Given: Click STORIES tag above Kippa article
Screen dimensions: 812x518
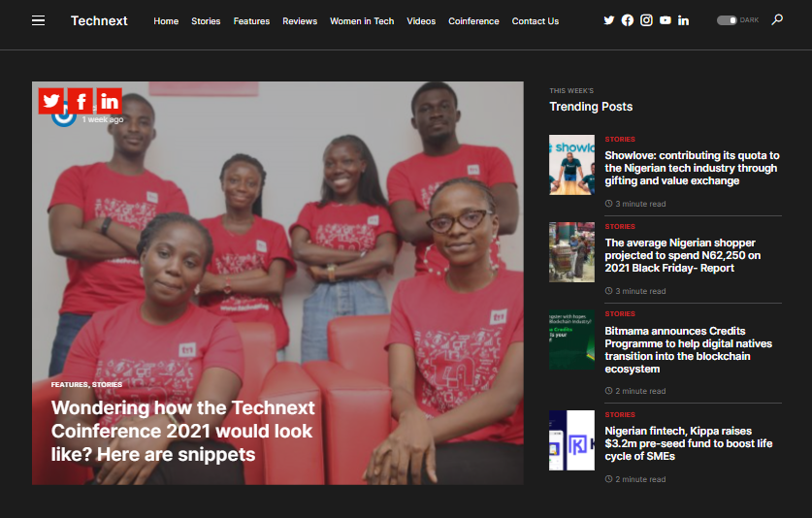Looking at the screenshot, I should tap(620, 414).
